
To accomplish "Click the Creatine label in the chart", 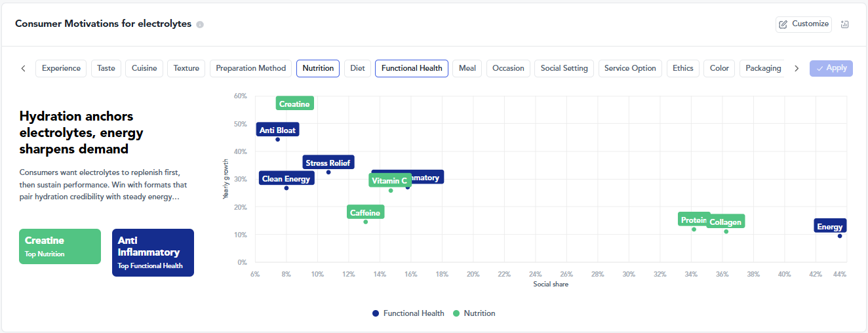I will click(x=294, y=104).
